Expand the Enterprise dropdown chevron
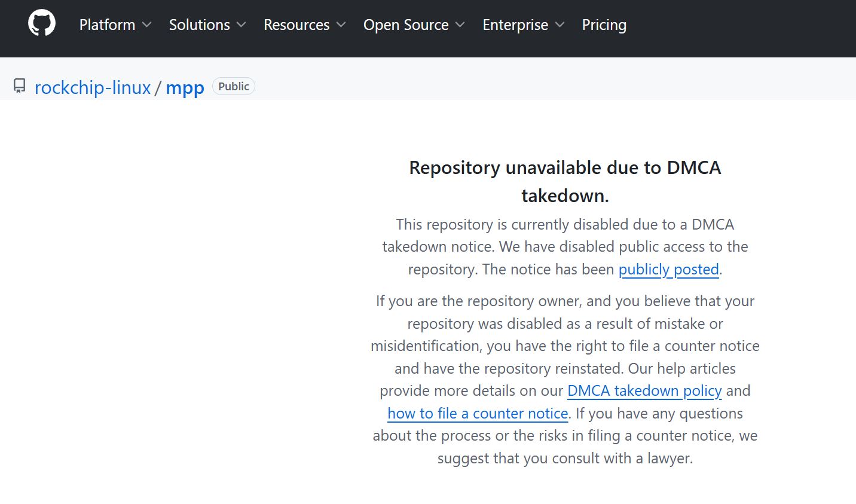This screenshot has height=504, width=856. point(560,25)
